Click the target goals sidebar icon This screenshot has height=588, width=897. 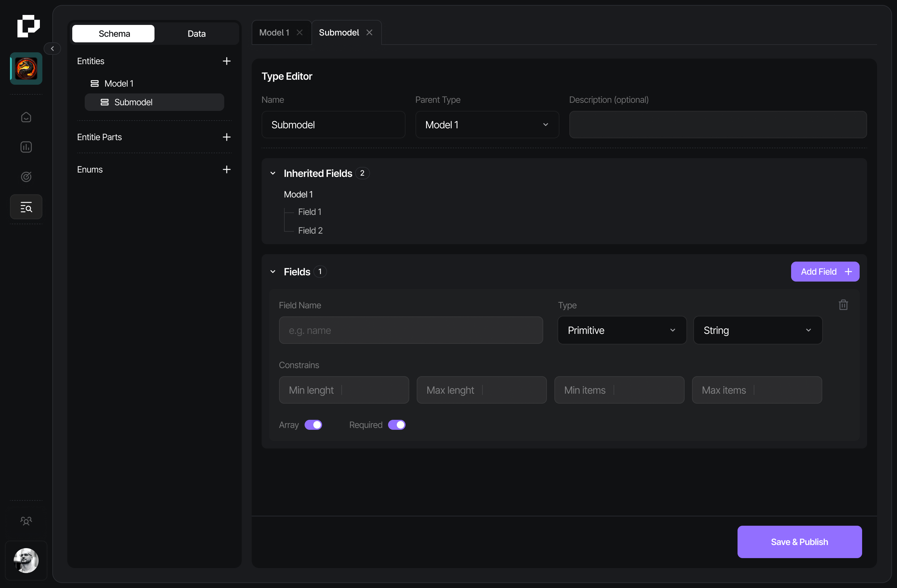(x=26, y=176)
